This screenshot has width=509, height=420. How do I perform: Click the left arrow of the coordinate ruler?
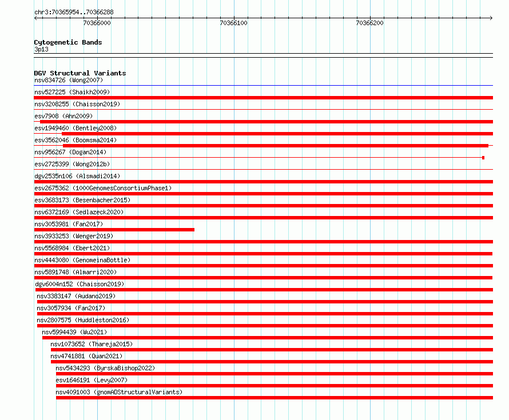(x=35, y=18)
